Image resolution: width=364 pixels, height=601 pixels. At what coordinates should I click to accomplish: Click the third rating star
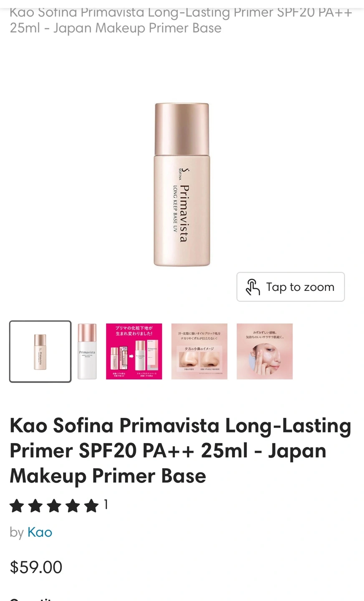click(54, 506)
